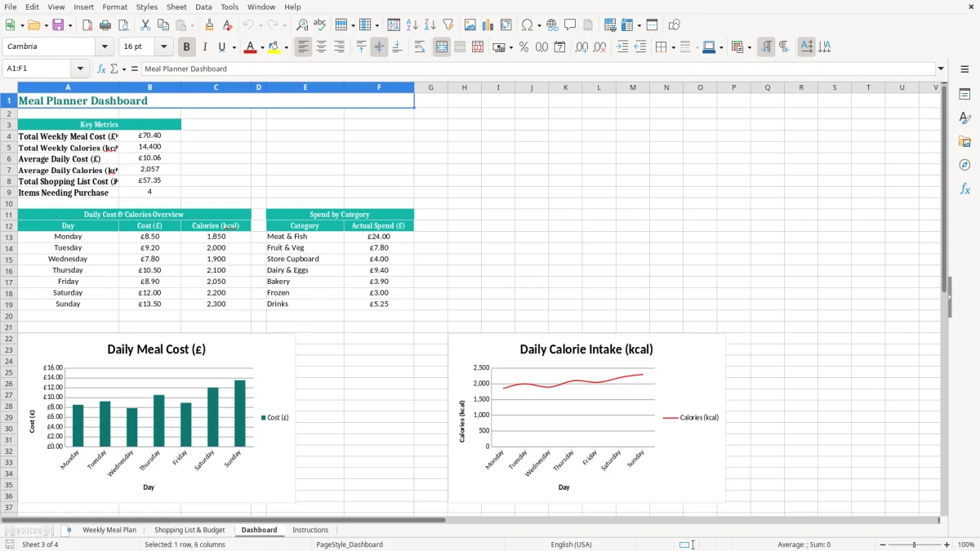
Task: Open Find and Replace
Action: (302, 25)
